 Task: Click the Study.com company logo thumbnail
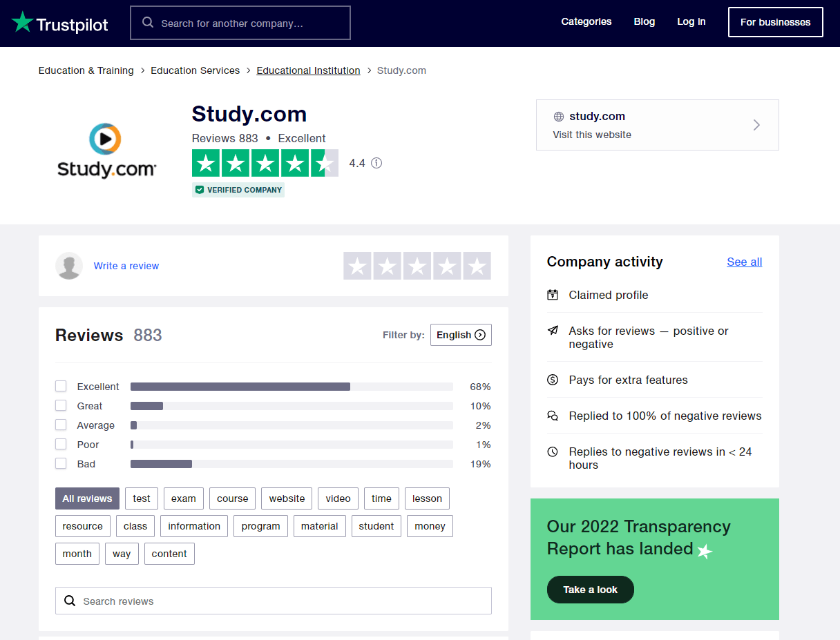(x=106, y=151)
